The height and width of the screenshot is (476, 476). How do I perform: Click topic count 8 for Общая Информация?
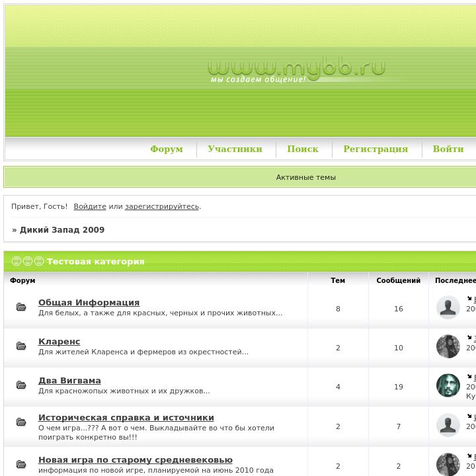click(x=338, y=309)
